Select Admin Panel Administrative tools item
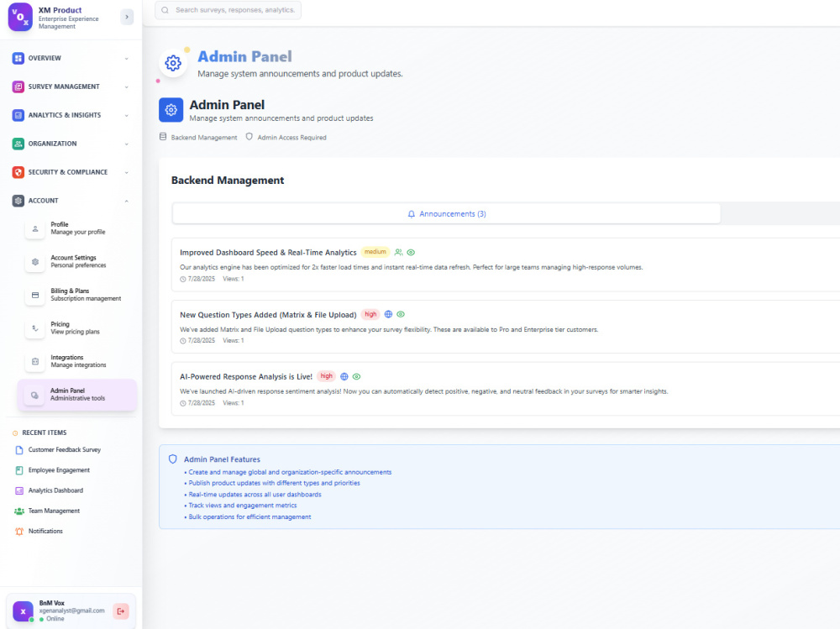This screenshot has height=629, width=840. pyautogui.click(x=77, y=395)
